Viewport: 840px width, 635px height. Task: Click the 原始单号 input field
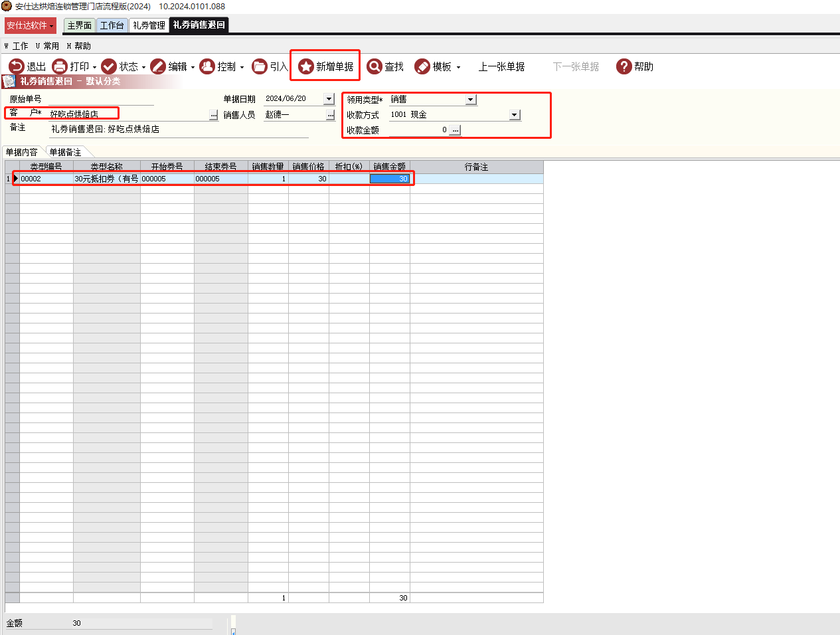click(x=100, y=99)
